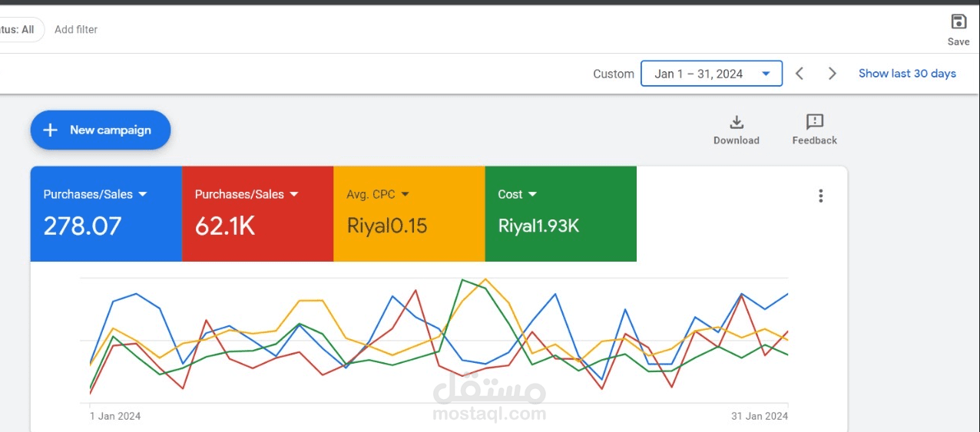Viewport: 980px width, 432px height.
Task: Go to the previous date range
Action: (x=800, y=74)
